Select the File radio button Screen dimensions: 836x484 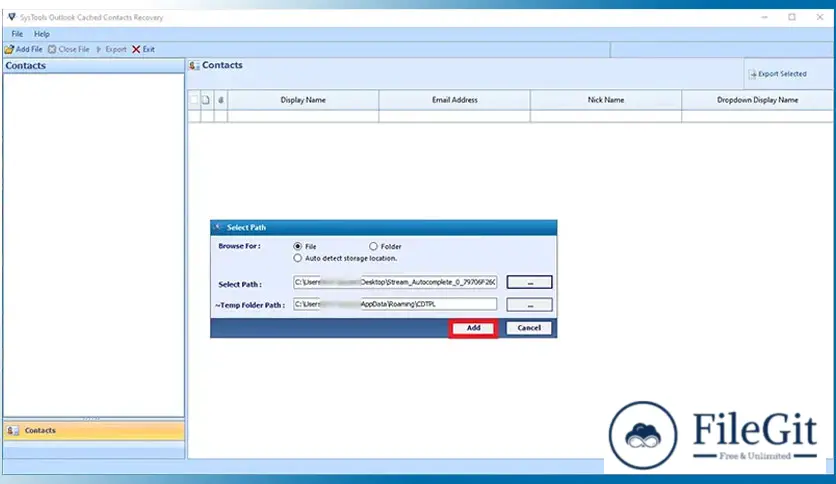tap(298, 246)
